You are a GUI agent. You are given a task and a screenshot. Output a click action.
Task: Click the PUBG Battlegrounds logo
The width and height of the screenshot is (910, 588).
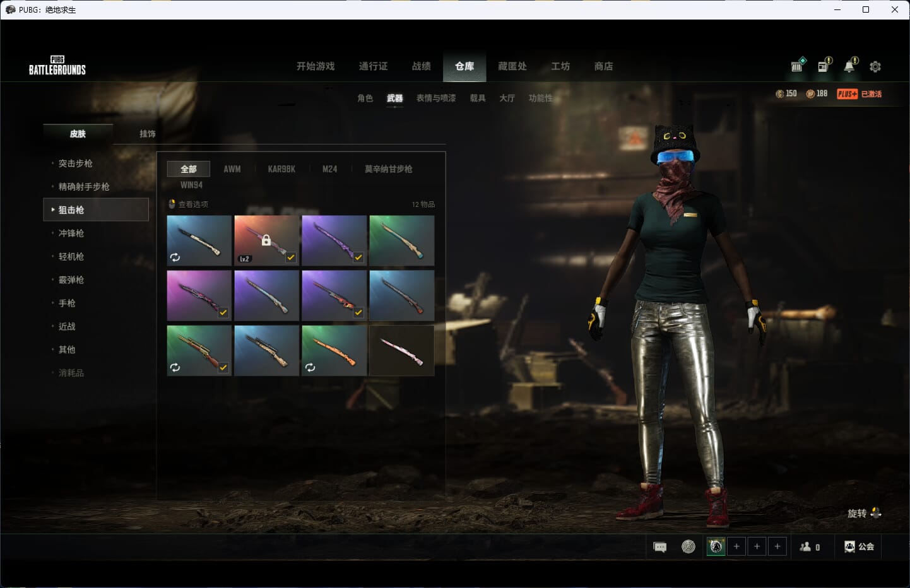pyautogui.click(x=57, y=66)
